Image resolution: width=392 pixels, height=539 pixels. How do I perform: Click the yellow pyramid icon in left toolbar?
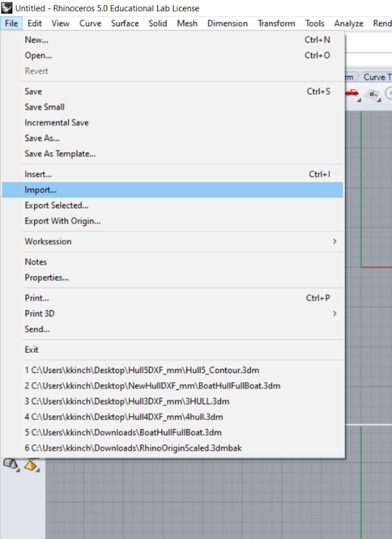(31, 465)
